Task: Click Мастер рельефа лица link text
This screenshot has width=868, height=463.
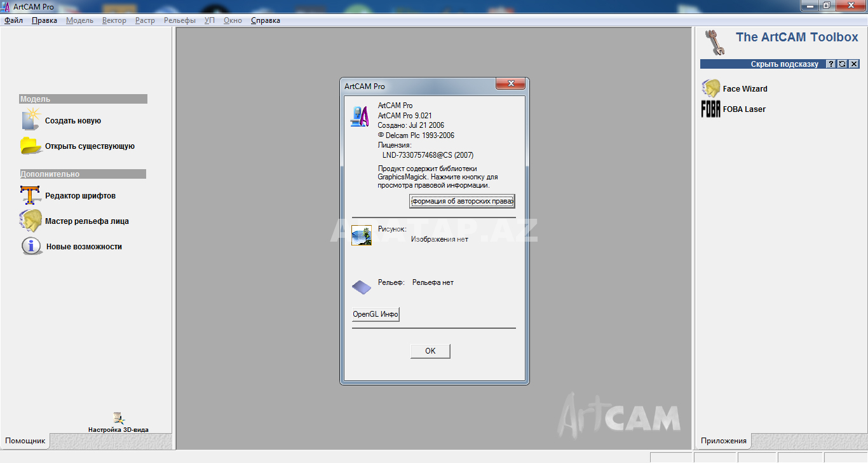Action: (87, 221)
